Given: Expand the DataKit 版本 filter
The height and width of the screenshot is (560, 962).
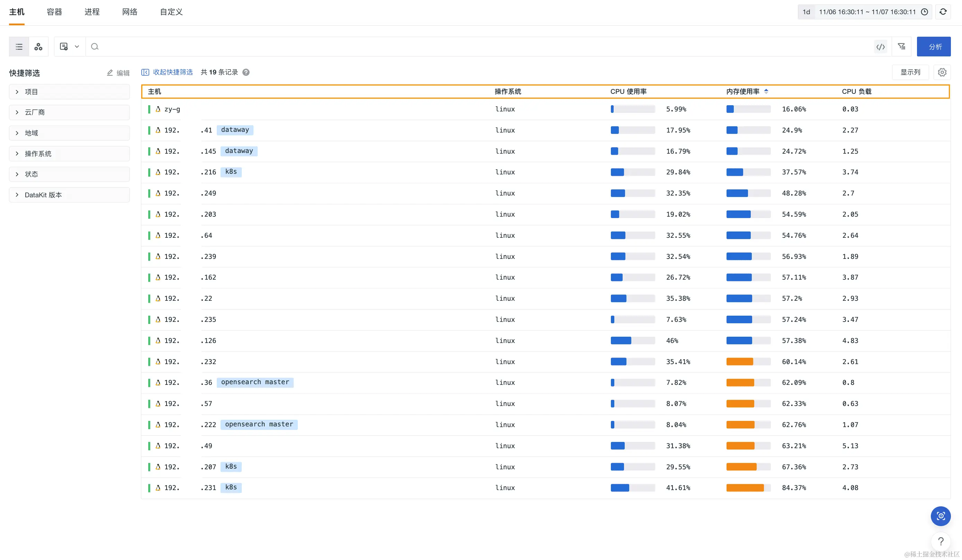Looking at the screenshot, I should click(x=69, y=195).
